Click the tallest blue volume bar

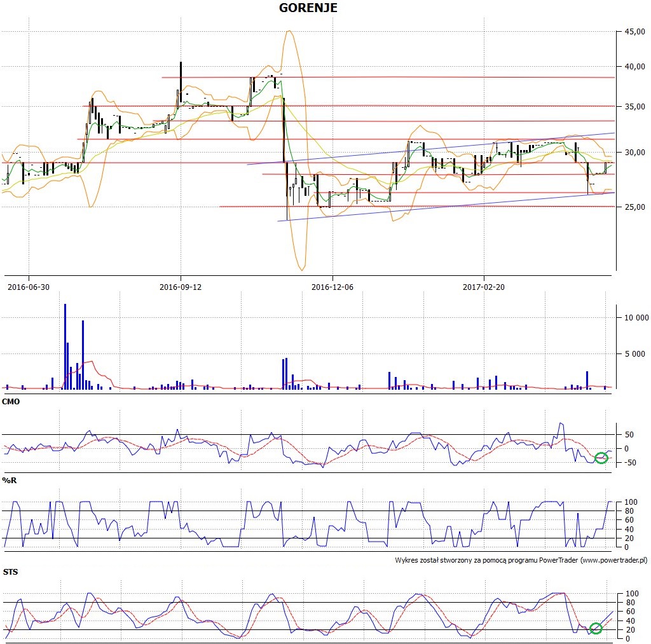tap(65, 346)
